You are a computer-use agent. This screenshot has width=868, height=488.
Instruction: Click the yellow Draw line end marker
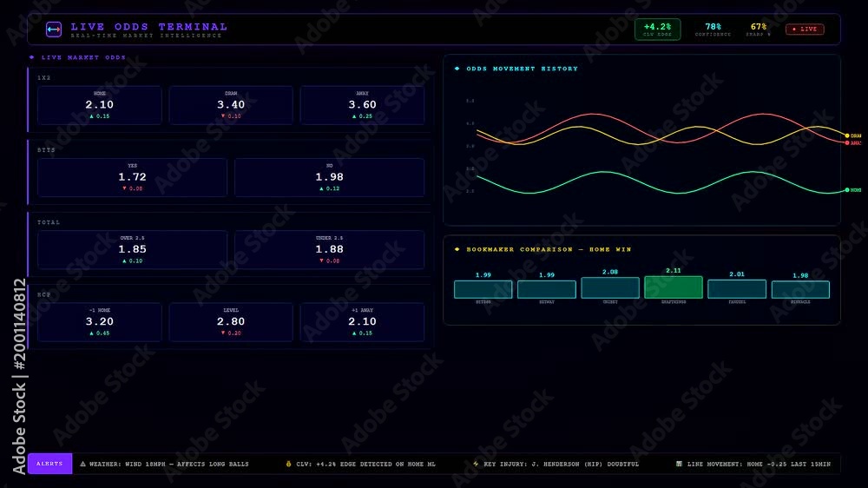[847, 135]
